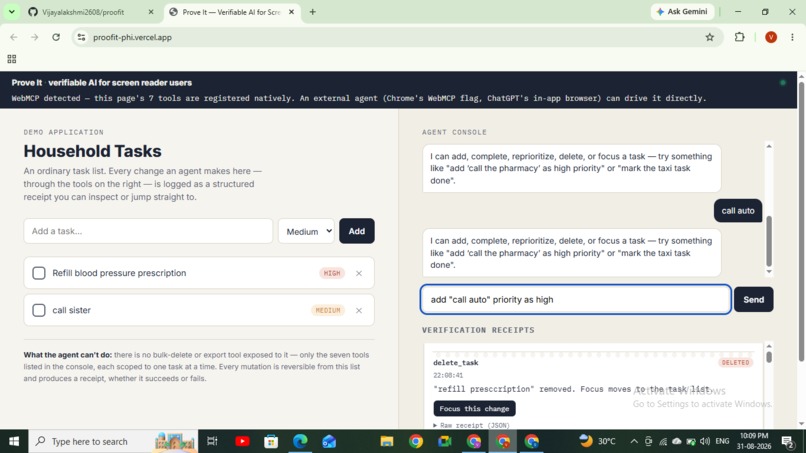Viewport: 806px width, 453px height.
Task: Open the taskbar clock and date
Action: [x=754, y=441]
